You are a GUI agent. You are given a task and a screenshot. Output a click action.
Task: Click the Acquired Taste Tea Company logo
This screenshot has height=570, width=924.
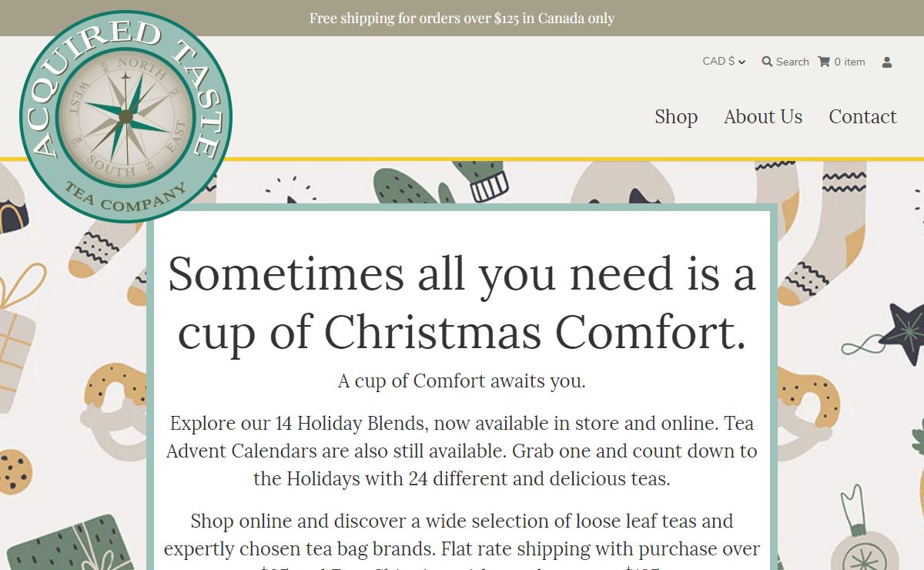[126, 117]
